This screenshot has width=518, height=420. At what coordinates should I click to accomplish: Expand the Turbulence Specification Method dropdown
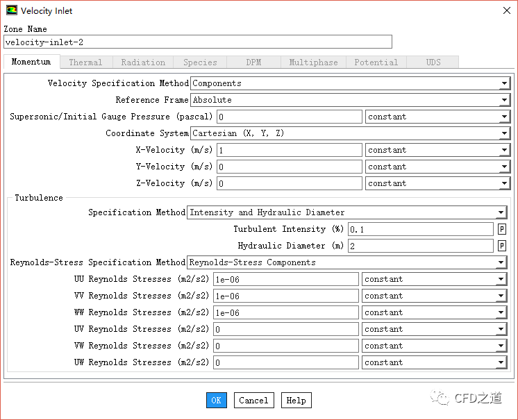click(x=346, y=212)
